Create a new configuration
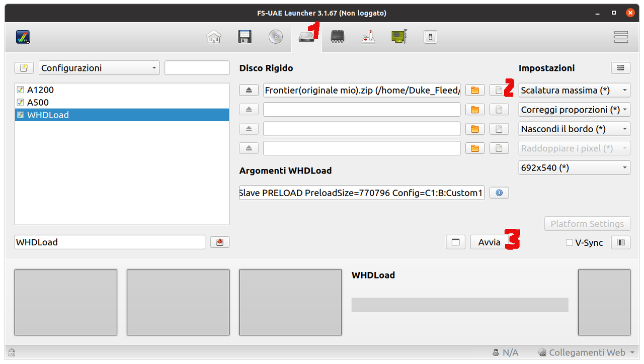Image resolution: width=644 pixels, height=364 pixels. click(24, 68)
